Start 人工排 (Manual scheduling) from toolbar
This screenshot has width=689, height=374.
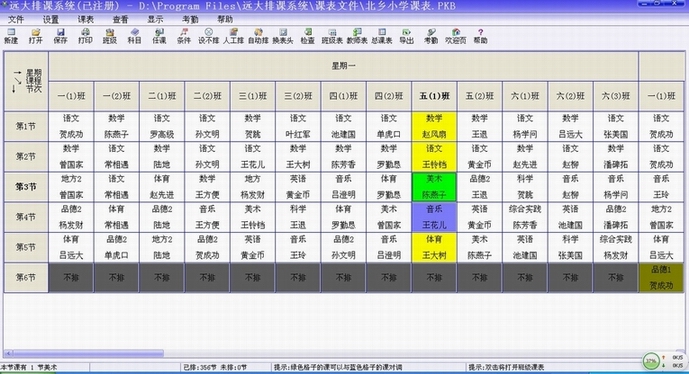(233, 36)
